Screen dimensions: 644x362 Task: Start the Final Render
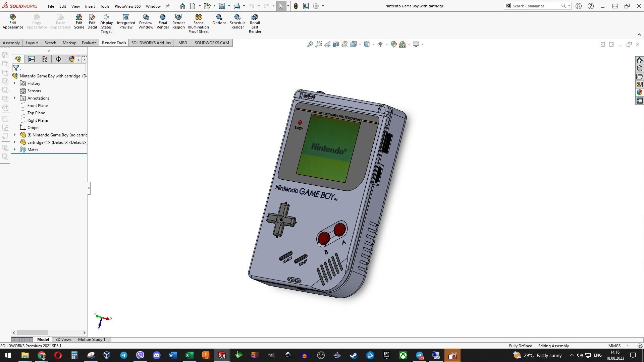pos(163,22)
